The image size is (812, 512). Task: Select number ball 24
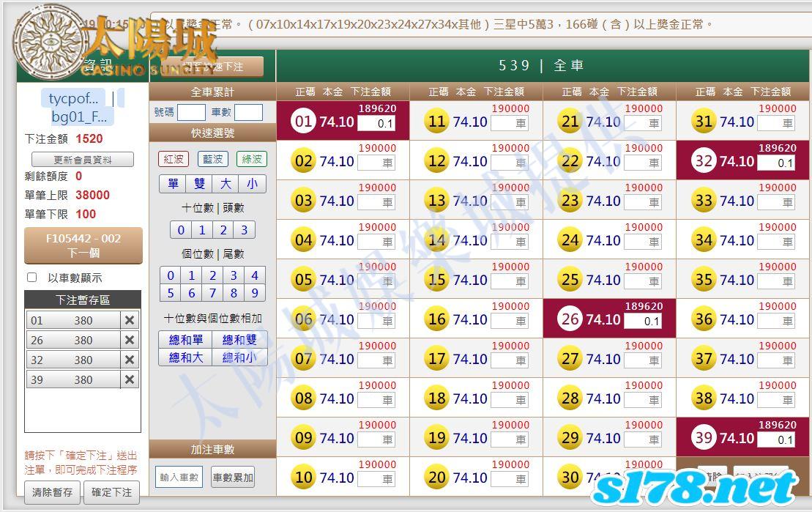click(x=570, y=240)
